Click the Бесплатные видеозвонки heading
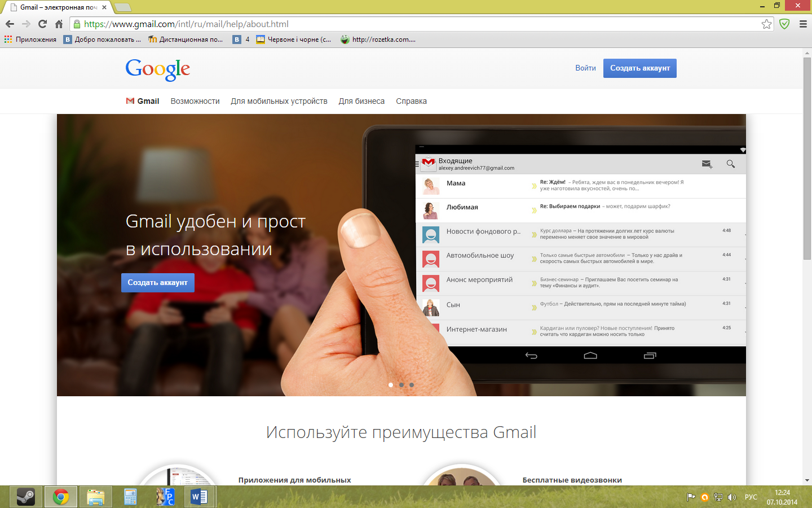 (x=572, y=480)
